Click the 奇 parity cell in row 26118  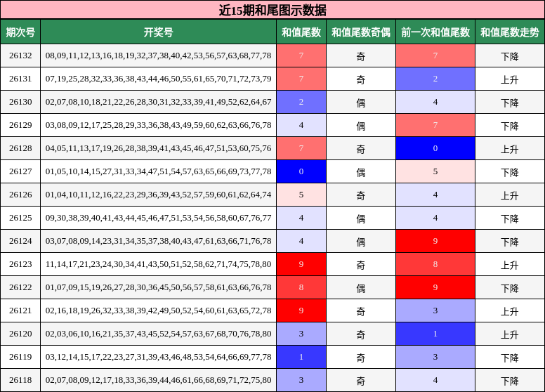point(361,380)
